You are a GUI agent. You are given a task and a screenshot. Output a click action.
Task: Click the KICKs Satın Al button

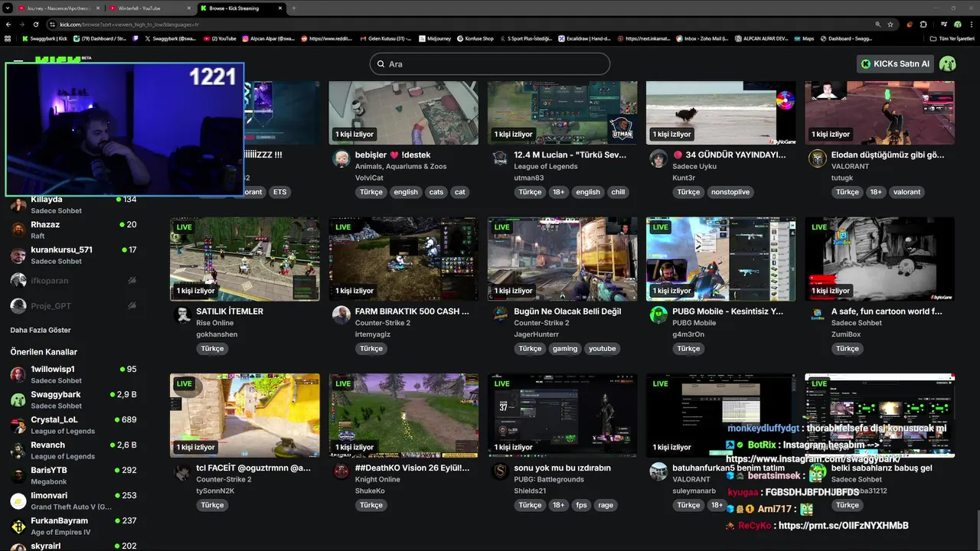tap(895, 64)
